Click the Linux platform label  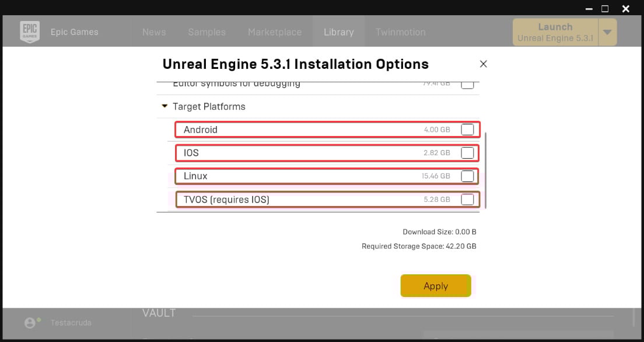[195, 176]
